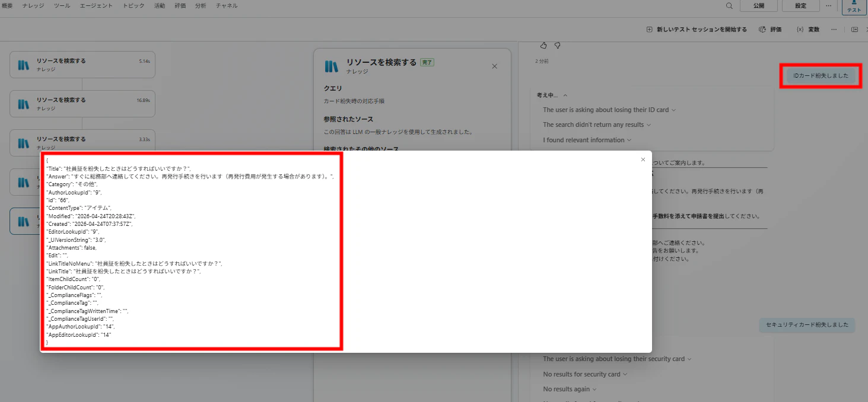Viewport: 868px width, 402px height.
Task: Expand 'No results for security card'
Action: click(x=585, y=374)
